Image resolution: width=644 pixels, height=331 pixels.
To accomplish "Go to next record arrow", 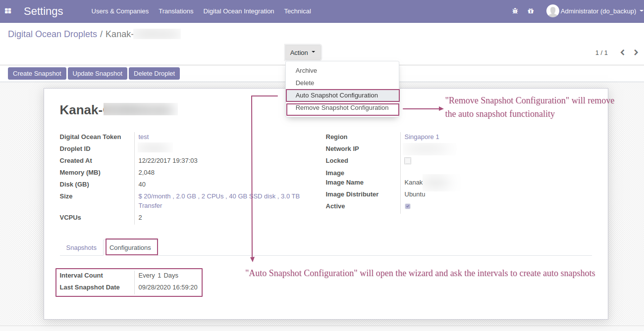I will (636, 52).
